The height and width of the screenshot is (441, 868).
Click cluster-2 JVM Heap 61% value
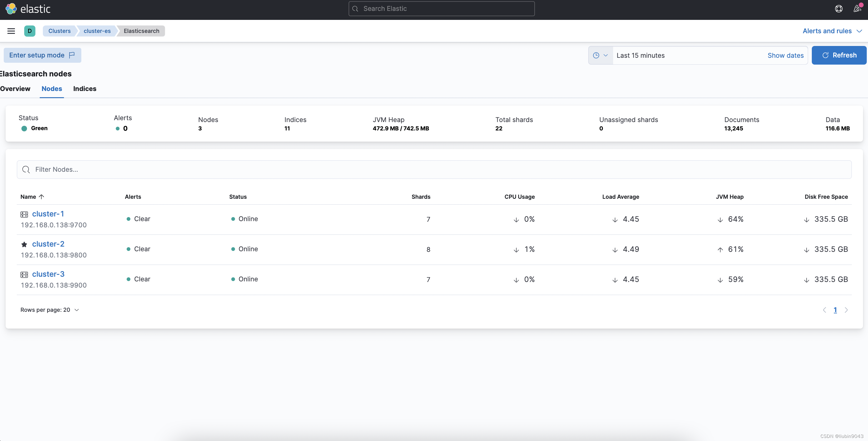click(735, 249)
